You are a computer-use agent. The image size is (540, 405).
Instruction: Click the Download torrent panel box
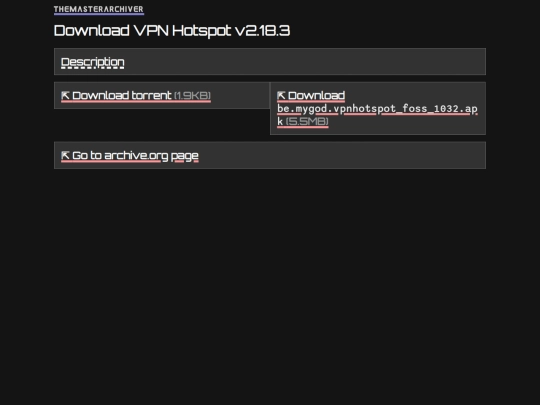point(162,95)
